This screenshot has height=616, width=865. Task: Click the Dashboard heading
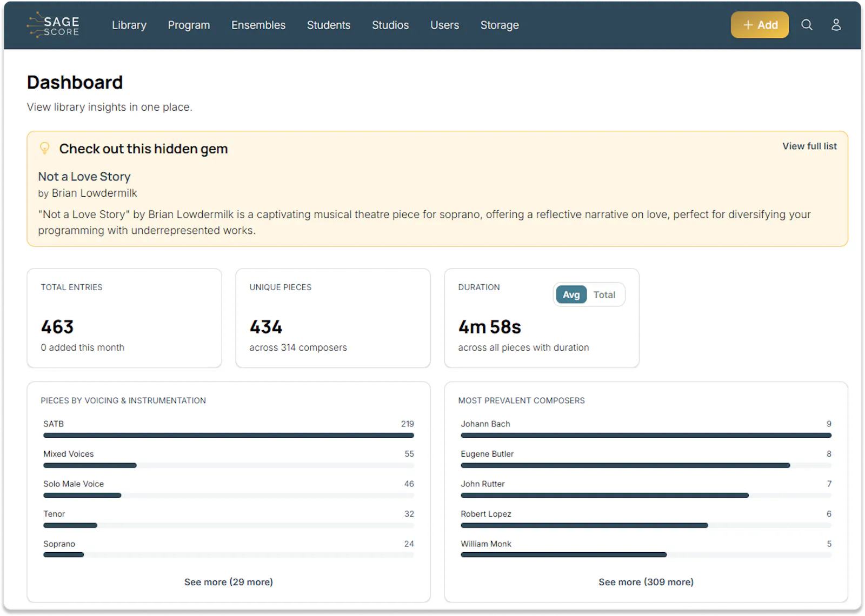(x=75, y=82)
